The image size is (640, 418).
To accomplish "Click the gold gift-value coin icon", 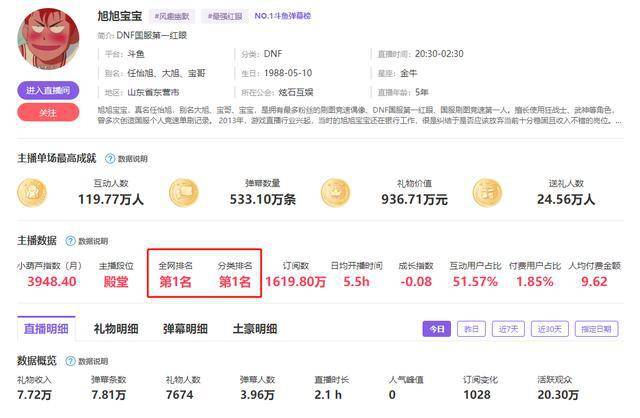I will (x=335, y=192).
